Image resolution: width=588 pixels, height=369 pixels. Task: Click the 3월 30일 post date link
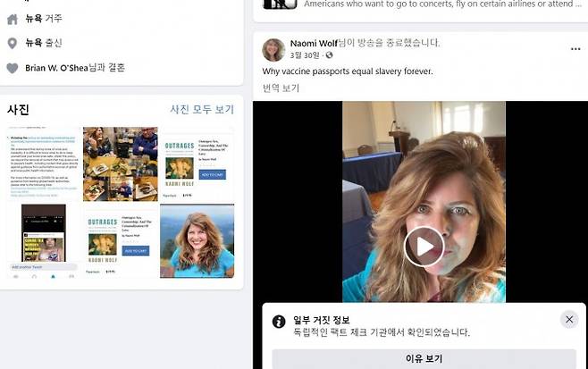pos(305,55)
